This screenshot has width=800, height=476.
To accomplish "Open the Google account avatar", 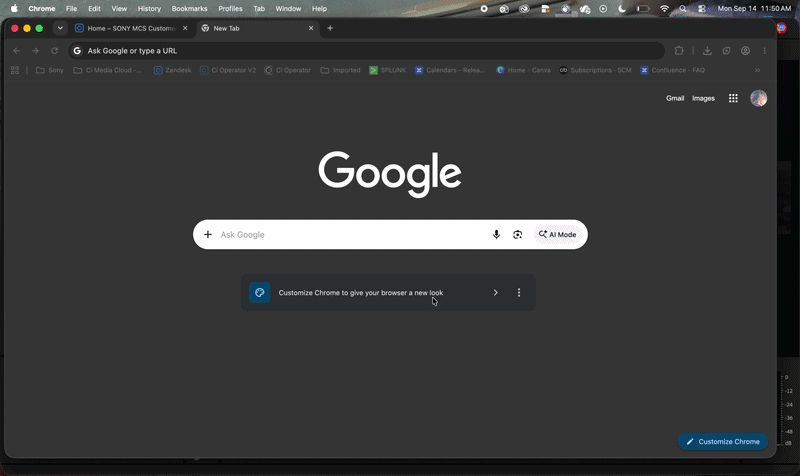I will click(759, 98).
